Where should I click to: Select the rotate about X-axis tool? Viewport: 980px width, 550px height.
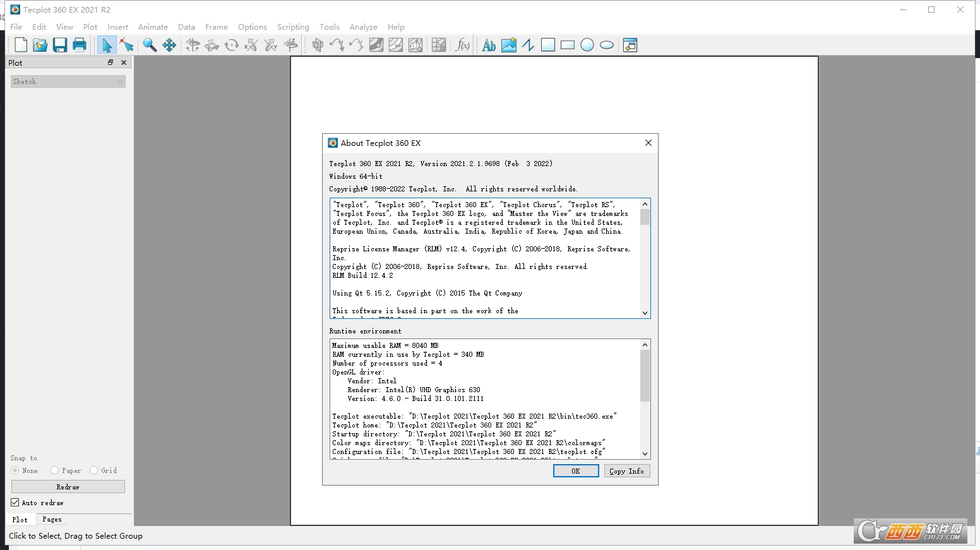251,45
